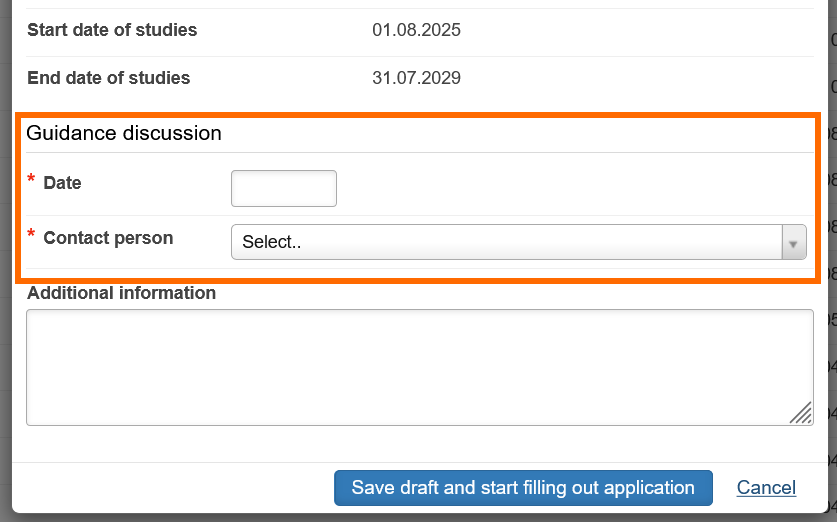Click the Guidance discussion section heading

click(x=124, y=133)
